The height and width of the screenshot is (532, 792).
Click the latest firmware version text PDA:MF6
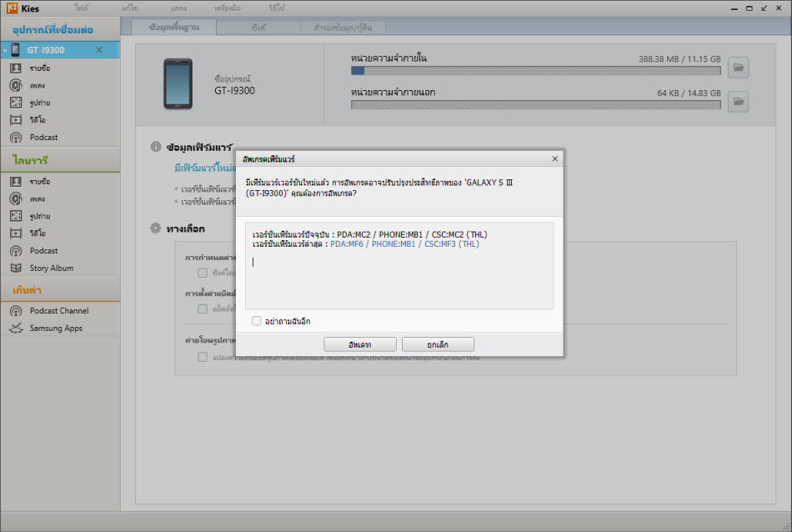(x=404, y=244)
